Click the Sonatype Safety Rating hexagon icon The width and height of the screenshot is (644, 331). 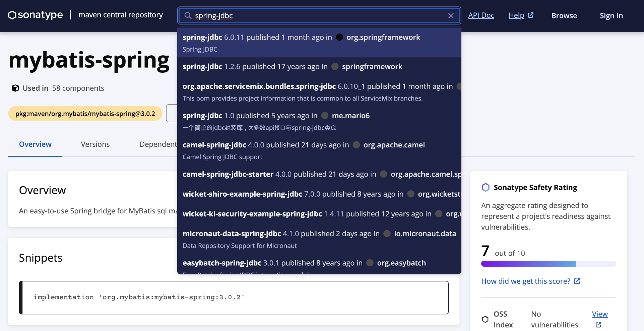tap(486, 187)
